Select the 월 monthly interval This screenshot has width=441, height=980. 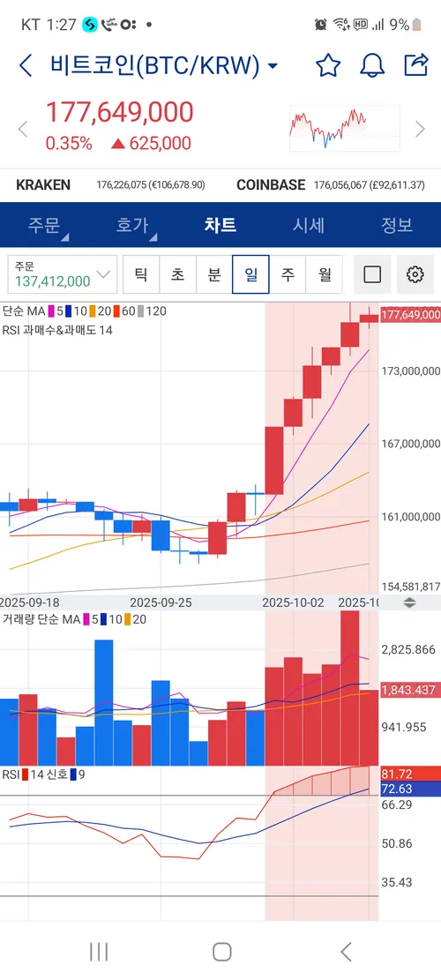[x=325, y=274]
